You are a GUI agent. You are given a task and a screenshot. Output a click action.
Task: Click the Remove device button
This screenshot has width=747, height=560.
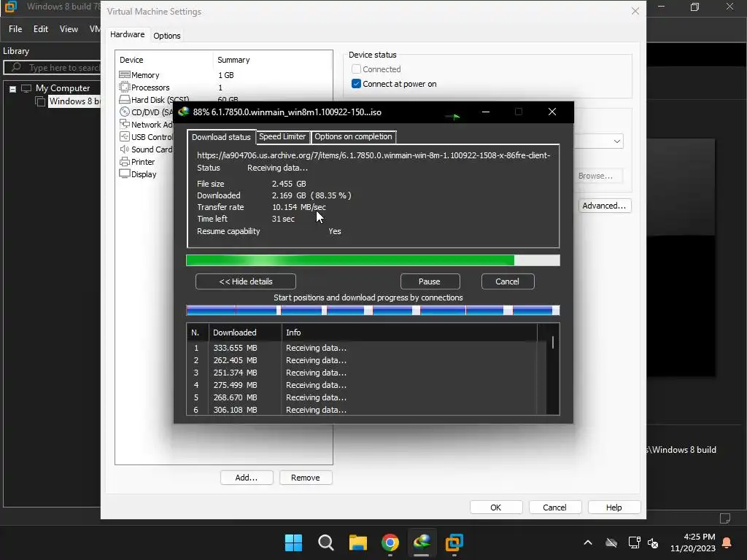(306, 478)
